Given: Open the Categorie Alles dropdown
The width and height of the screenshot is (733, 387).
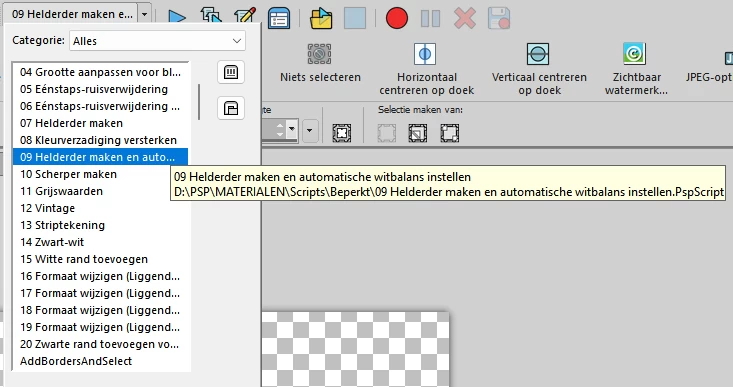Looking at the screenshot, I should pos(157,41).
